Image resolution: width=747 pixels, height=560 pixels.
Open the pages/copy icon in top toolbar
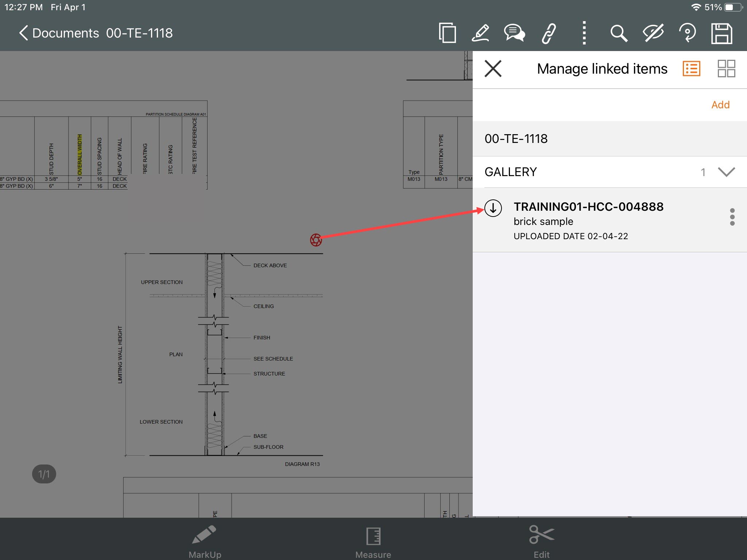[x=447, y=33]
